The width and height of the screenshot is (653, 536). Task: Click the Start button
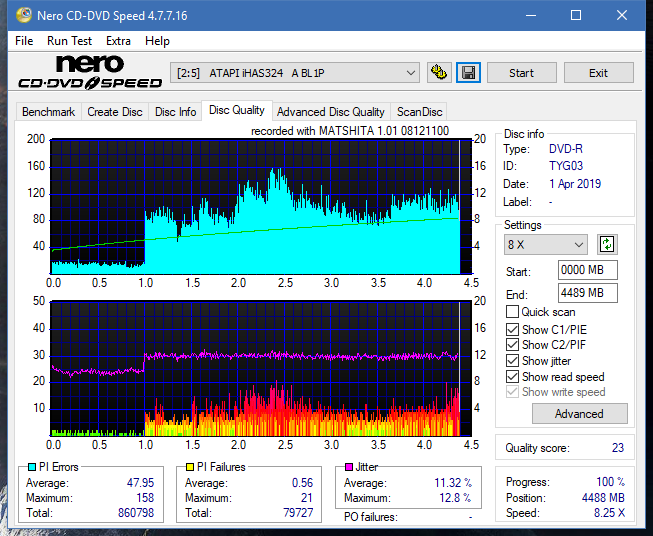521,73
